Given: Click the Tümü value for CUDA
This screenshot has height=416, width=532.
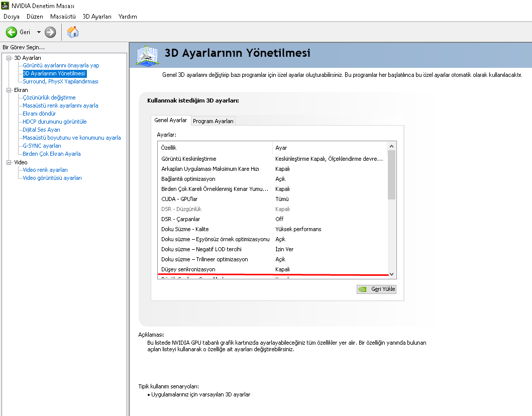Looking at the screenshot, I should point(282,199).
